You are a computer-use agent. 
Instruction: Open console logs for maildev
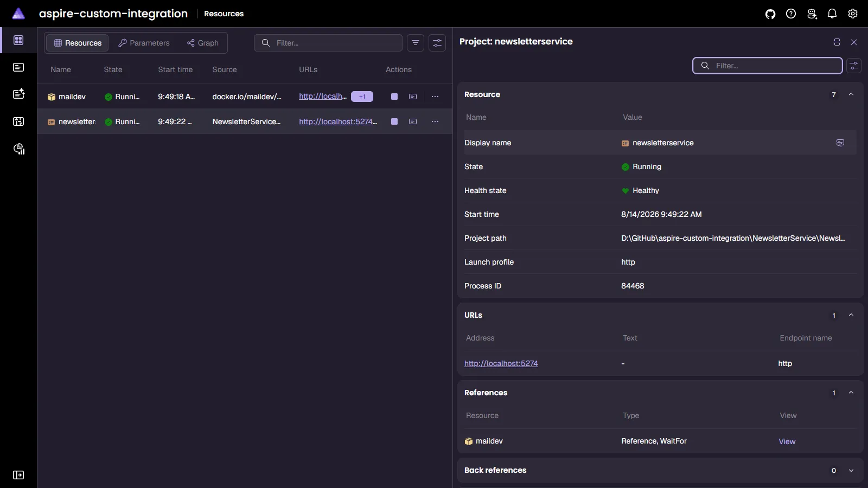(x=413, y=97)
